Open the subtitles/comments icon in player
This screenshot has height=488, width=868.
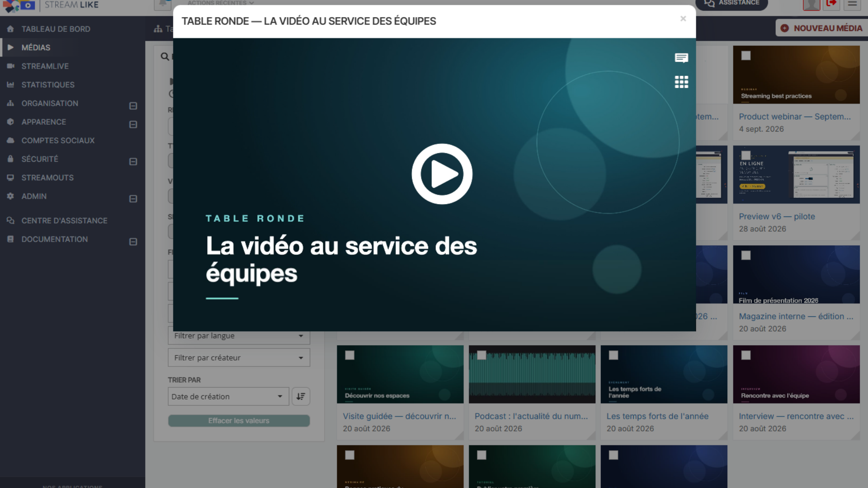681,58
